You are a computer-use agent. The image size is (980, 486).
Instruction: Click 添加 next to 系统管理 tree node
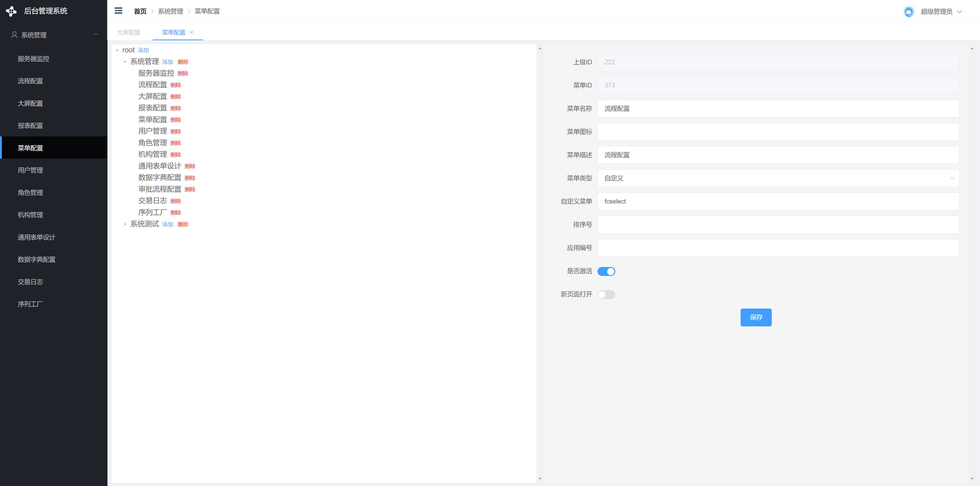168,62
